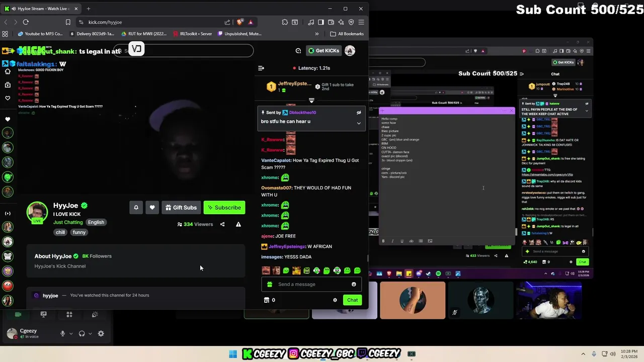Toggle italic in the purple sticky note

392,241
